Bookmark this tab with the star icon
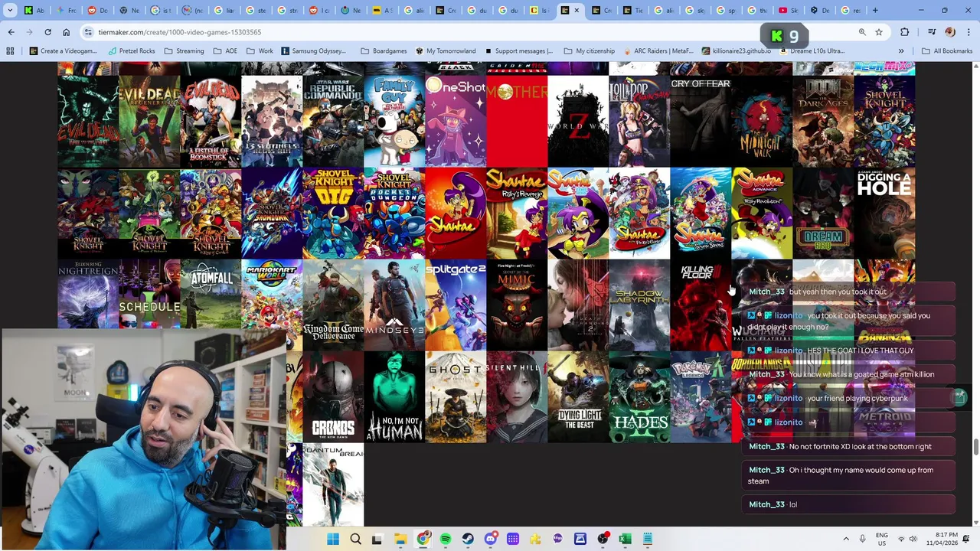Viewport: 980px width, 551px height. point(879,32)
